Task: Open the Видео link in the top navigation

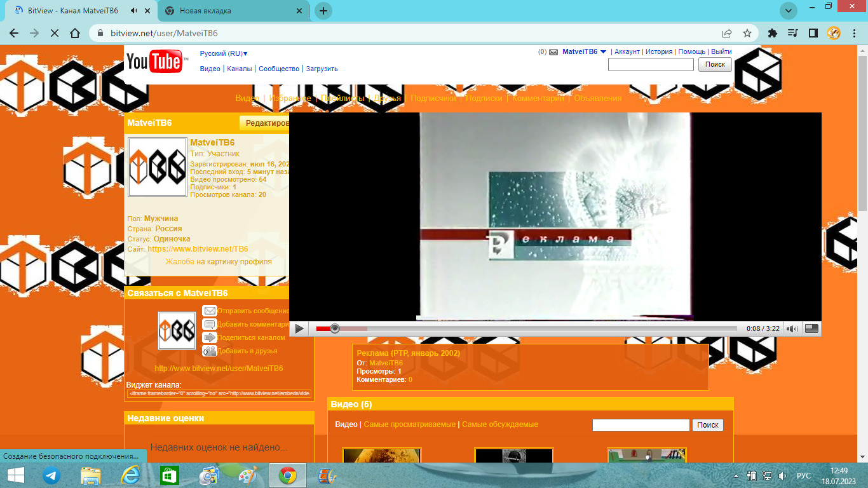Action: click(x=210, y=69)
